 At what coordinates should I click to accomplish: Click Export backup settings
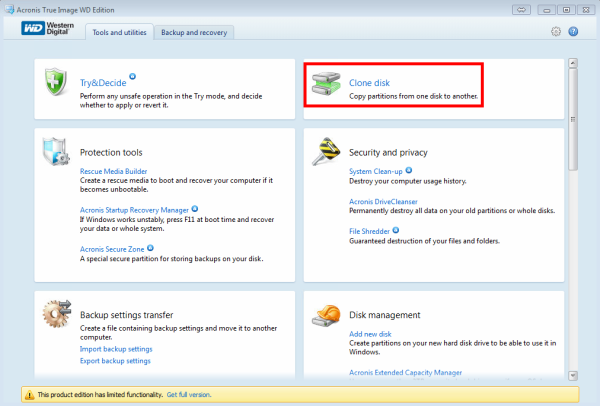[115, 361]
